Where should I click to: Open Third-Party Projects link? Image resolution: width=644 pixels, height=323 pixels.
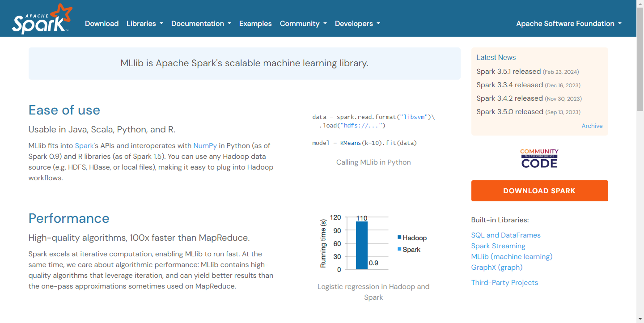pos(504,283)
